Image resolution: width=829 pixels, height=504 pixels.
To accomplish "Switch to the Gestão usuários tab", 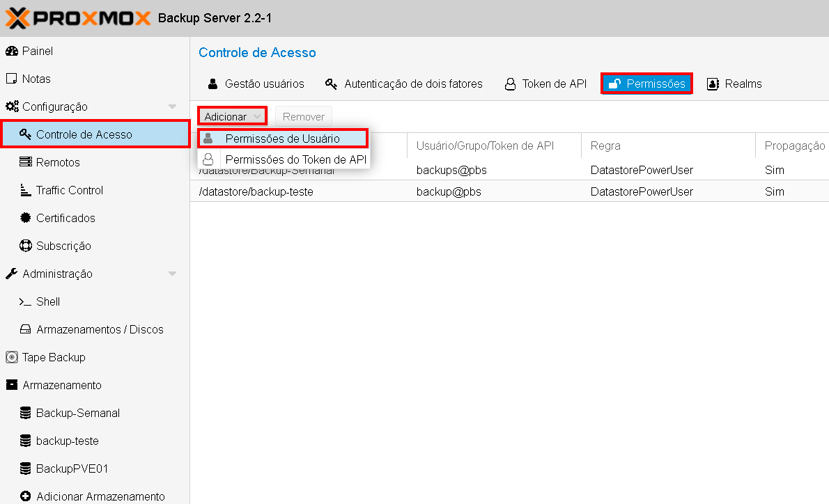I will (256, 84).
